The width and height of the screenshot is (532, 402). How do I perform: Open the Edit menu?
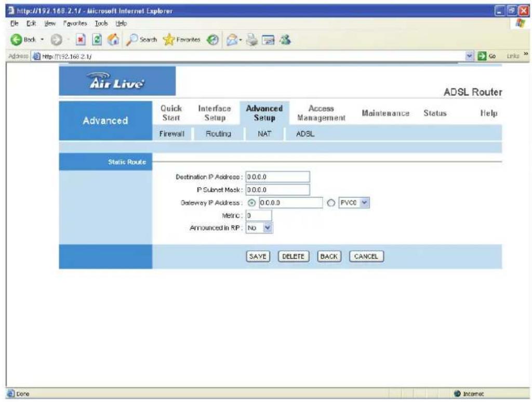click(x=31, y=23)
